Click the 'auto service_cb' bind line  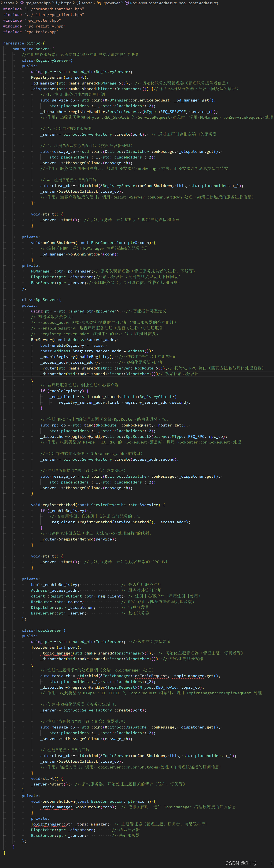tap(128, 100)
